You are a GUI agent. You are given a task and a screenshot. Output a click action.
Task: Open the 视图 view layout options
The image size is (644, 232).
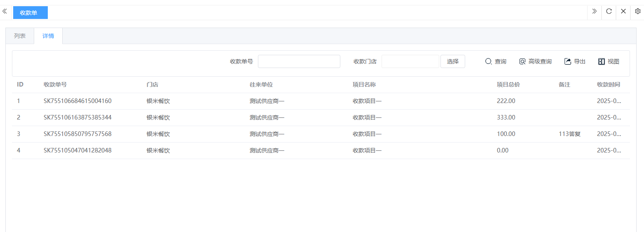pos(609,61)
